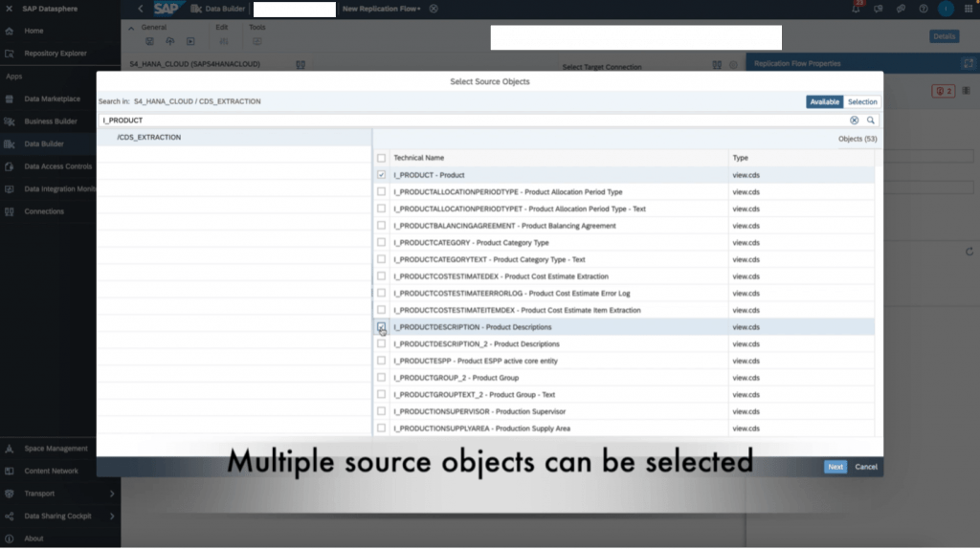Select row I_PRODUCTALLOCATIONPERIODTYPET

[x=624, y=209]
